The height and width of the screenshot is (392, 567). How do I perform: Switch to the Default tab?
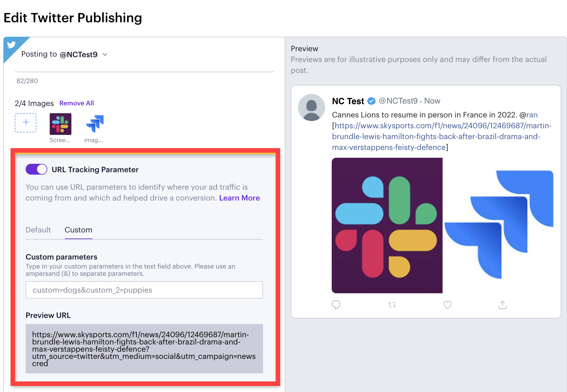[38, 230]
